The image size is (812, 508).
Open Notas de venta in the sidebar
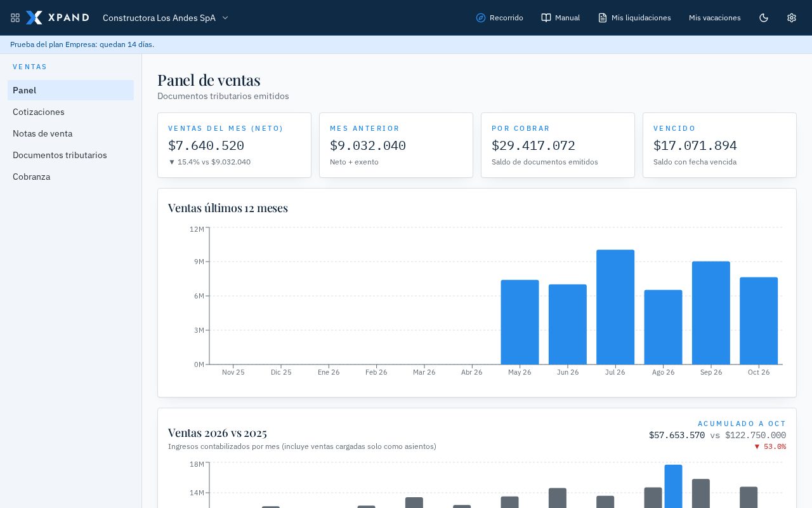tap(70, 133)
